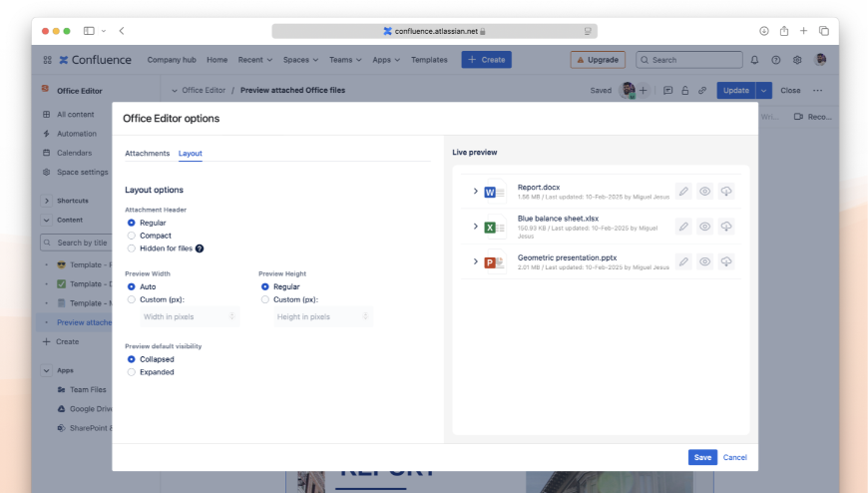Screen dimensions: 868x493
Task: Click the Save button
Action: [702, 457]
